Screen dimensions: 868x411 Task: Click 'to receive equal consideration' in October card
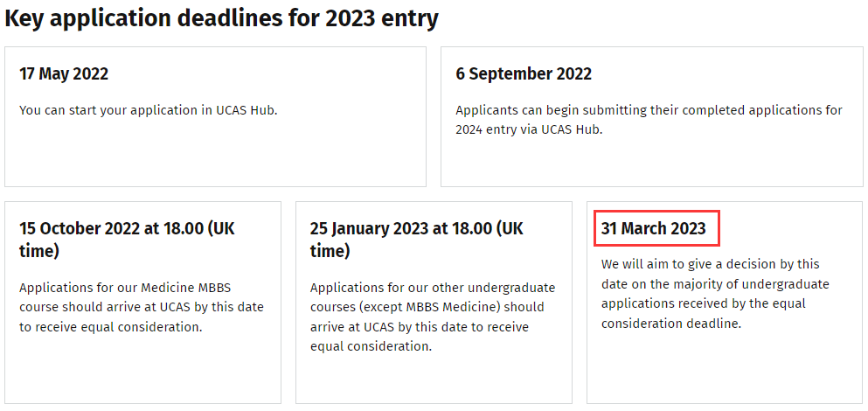click(x=111, y=327)
